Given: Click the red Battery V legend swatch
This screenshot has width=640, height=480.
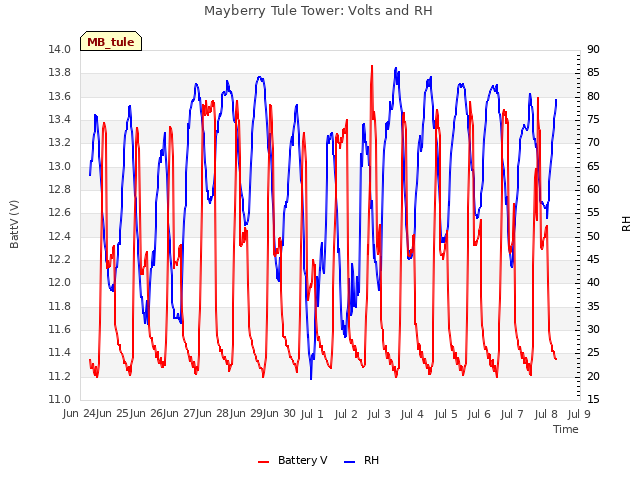Looking at the screenshot, I should coord(264,462).
